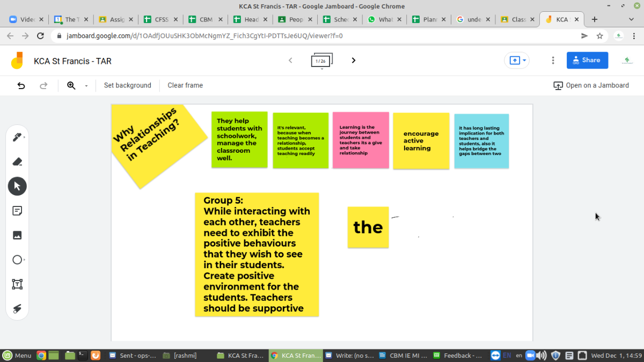Open the zoom level dropdown arrow
The width and height of the screenshot is (644, 362).
pyautogui.click(x=86, y=86)
